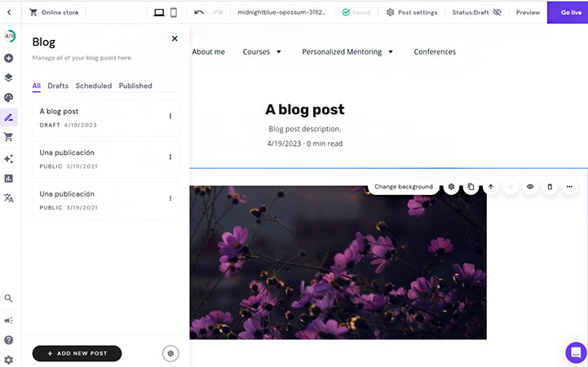This screenshot has height=367, width=588.
Task: Open the analytics chart icon
Action: point(9,179)
